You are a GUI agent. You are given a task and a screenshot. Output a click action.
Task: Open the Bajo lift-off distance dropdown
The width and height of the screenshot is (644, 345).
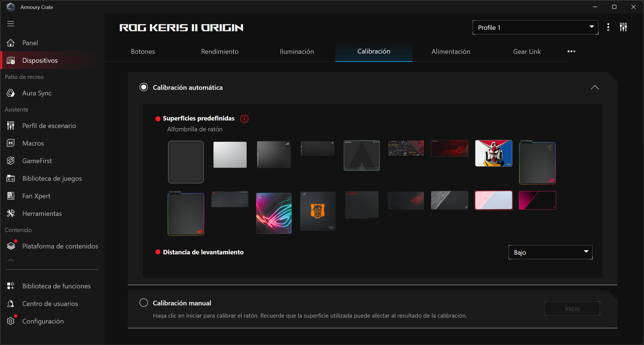click(550, 252)
